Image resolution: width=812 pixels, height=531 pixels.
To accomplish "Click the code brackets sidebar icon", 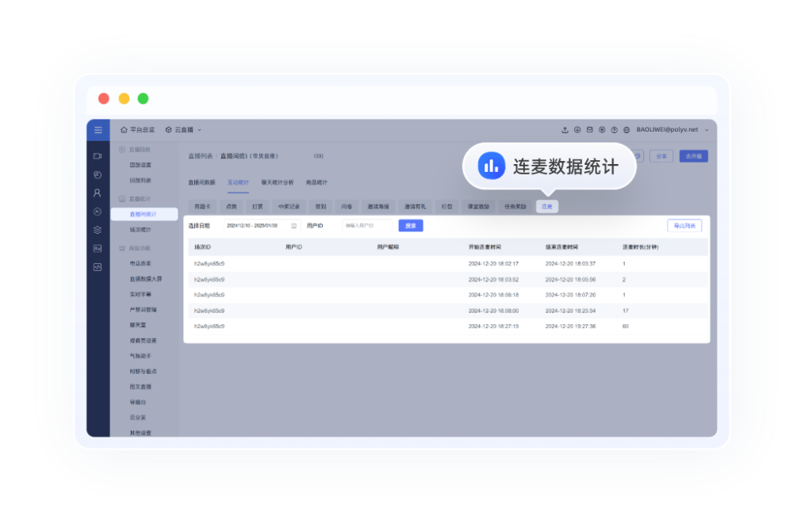I will pyautogui.click(x=98, y=267).
